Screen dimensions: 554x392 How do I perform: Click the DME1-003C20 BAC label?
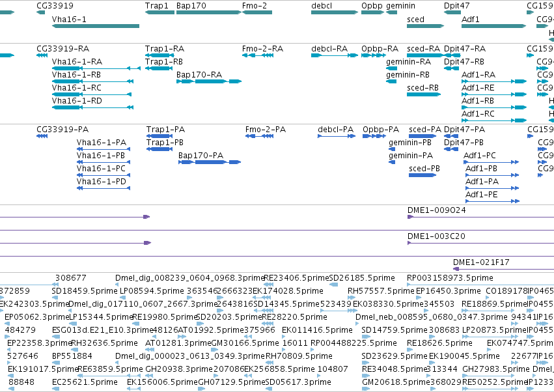click(436, 236)
